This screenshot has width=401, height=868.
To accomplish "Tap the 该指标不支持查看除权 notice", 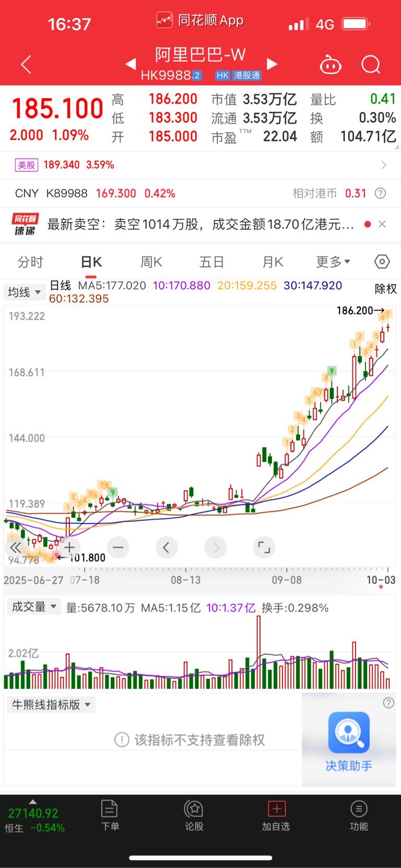I will click(190, 740).
